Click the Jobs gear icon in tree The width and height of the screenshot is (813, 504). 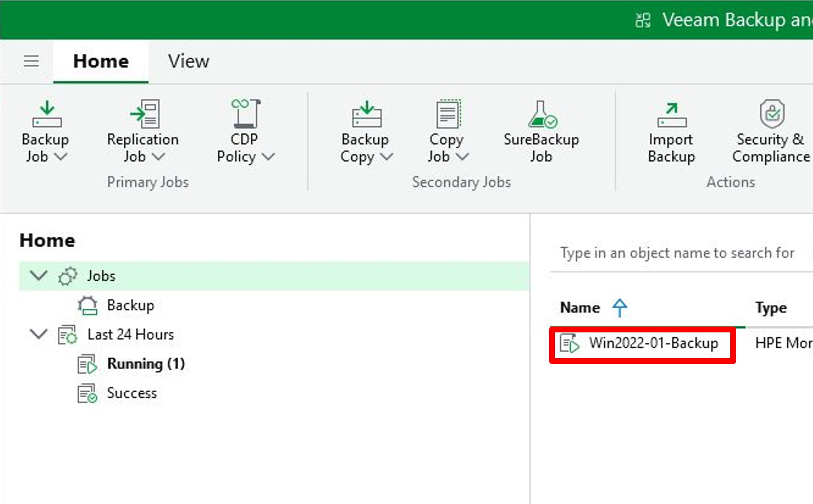coord(68,276)
